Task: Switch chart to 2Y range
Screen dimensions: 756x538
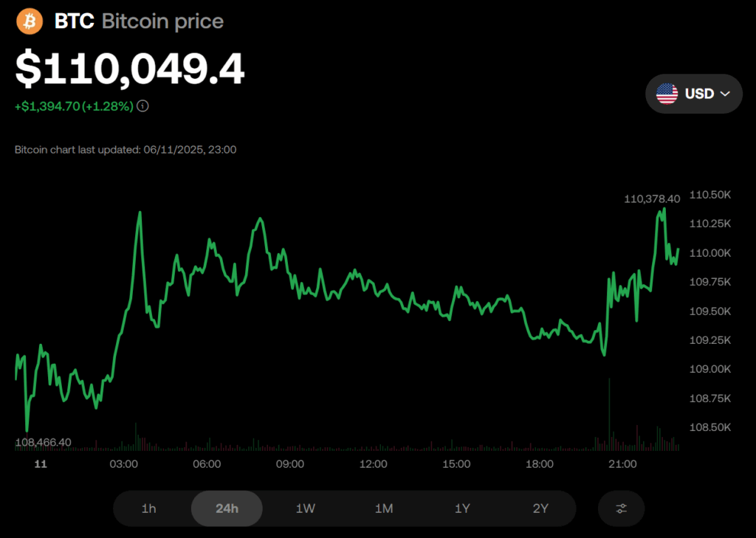Action: pyautogui.click(x=540, y=508)
